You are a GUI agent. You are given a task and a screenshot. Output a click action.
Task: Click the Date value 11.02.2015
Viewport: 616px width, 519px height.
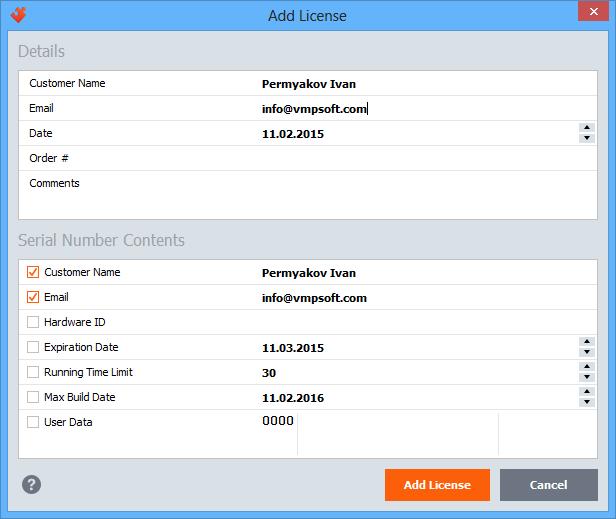(x=293, y=134)
